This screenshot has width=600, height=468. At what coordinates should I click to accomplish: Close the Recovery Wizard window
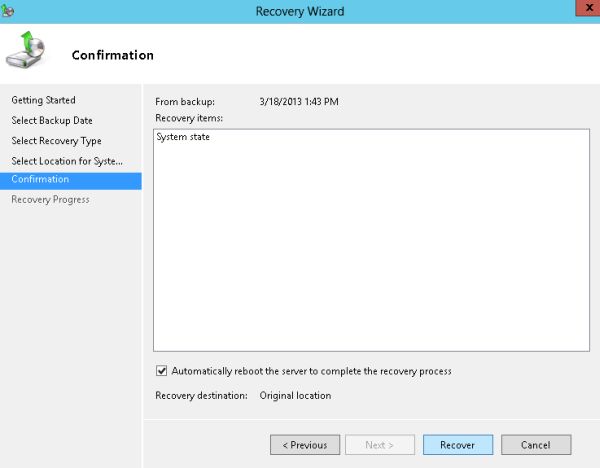[x=588, y=8]
